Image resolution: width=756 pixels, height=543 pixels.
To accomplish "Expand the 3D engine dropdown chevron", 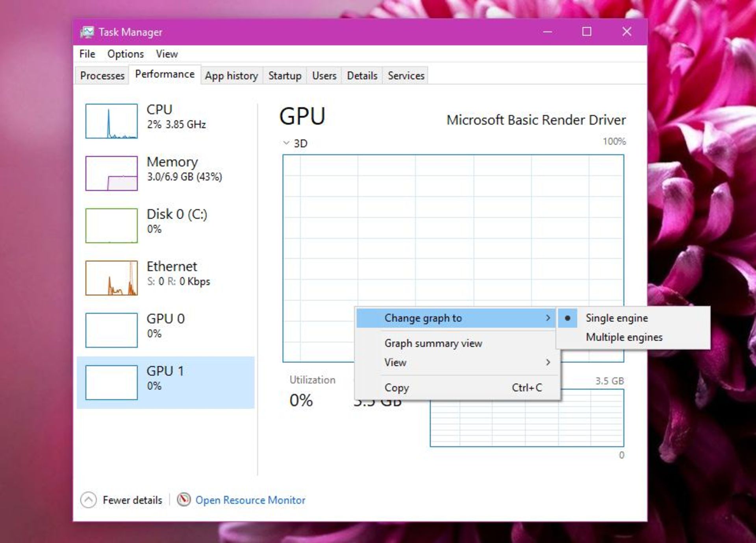I will (x=286, y=143).
